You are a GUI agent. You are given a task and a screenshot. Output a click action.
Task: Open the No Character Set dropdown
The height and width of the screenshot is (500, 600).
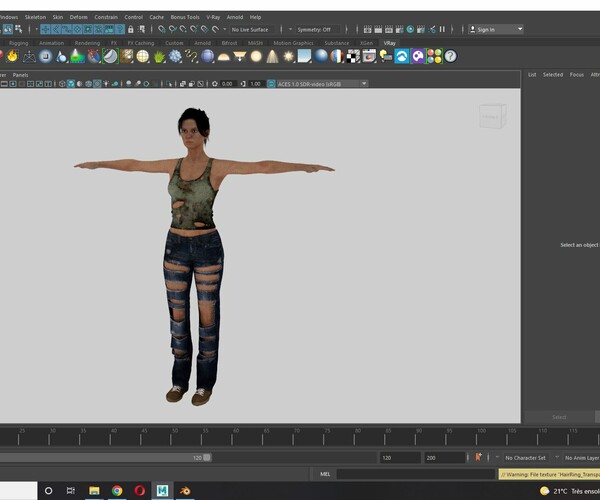[x=525, y=458]
